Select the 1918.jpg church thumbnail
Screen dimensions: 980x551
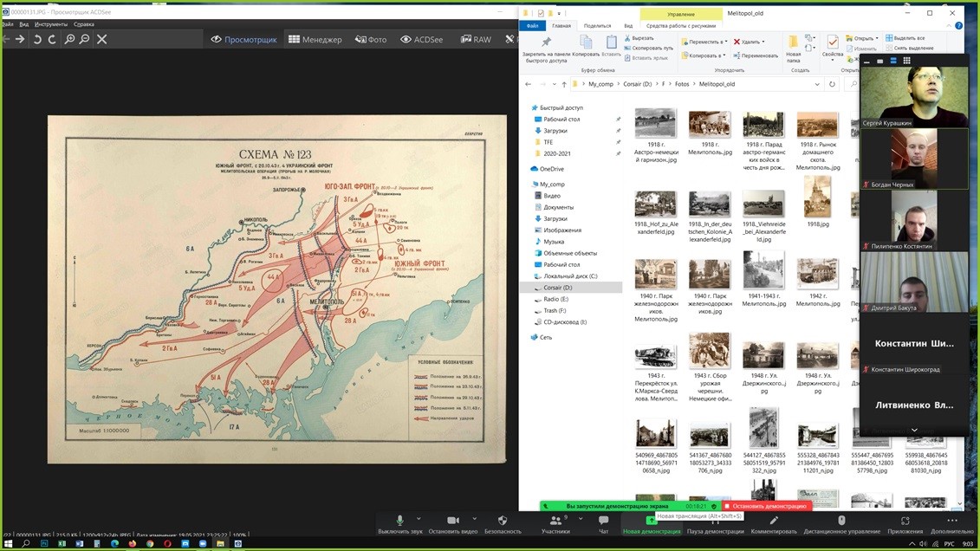pos(817,198)
